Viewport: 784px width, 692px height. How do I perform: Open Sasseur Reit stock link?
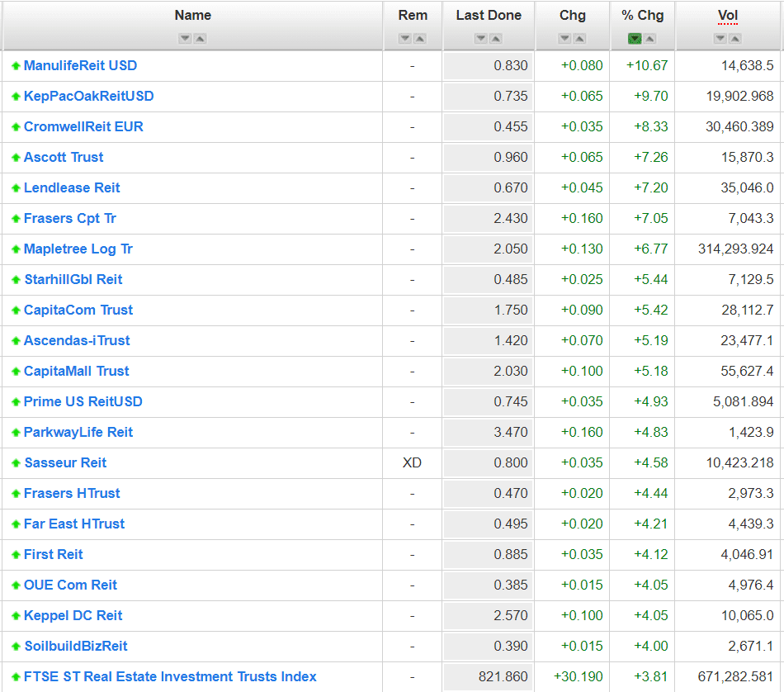pyautogui.click(x=65, y=462)
